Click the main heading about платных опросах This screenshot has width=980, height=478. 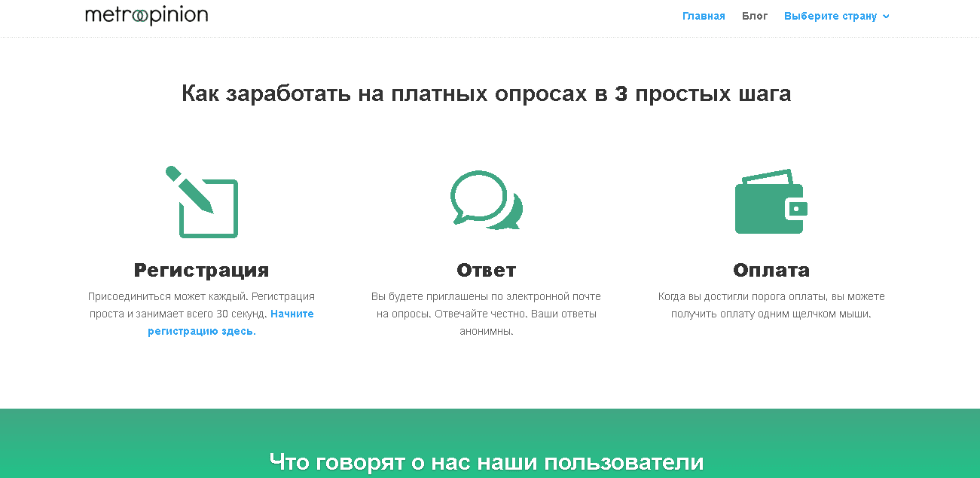tap(486, 93)
